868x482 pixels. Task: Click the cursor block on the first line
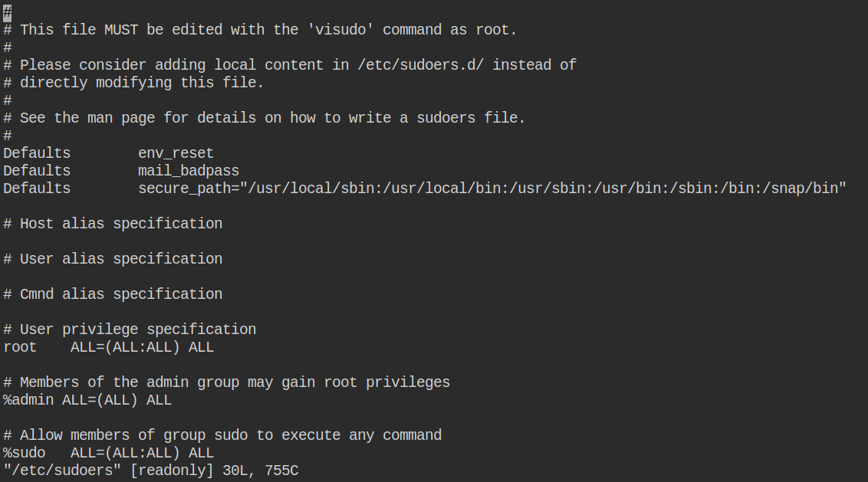7,12
